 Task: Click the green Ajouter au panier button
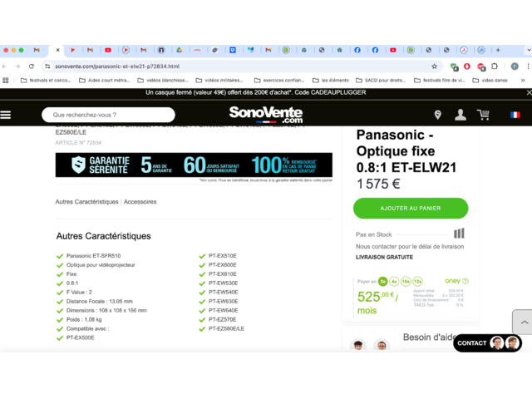[410, 208]
